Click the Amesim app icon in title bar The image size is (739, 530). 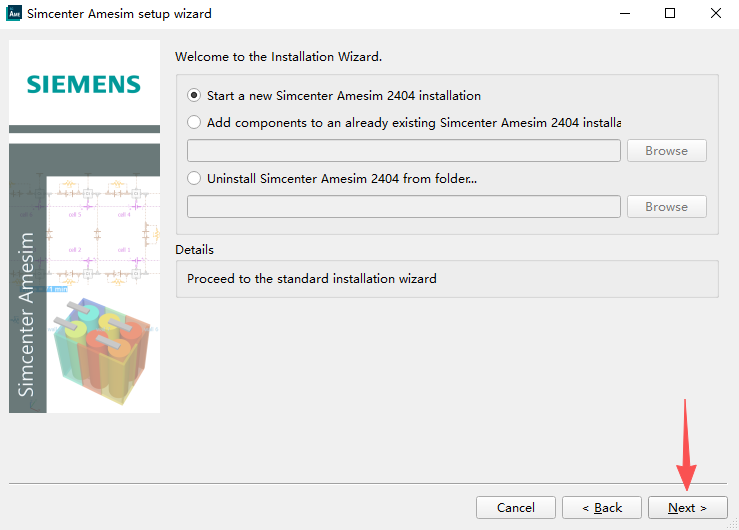tap(14, 13)
